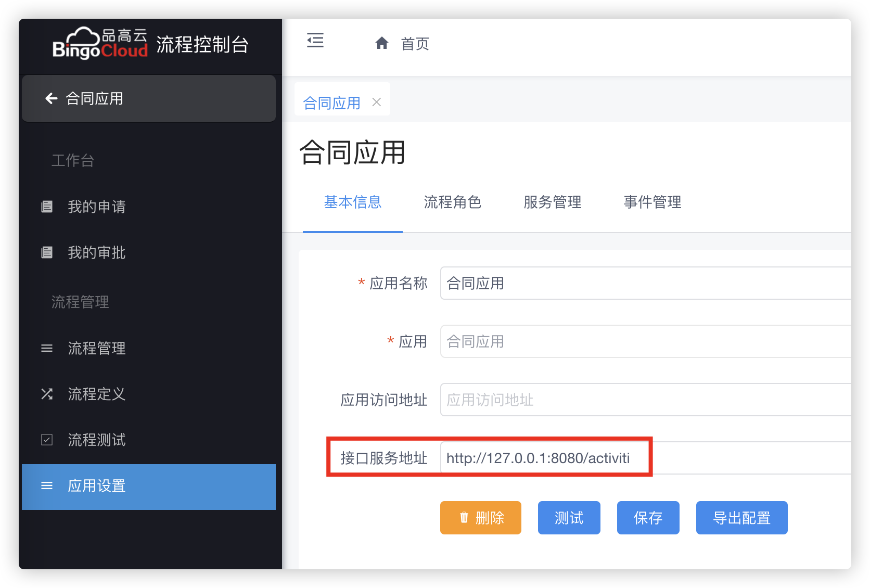The height and width of the screenshot is (588, 870).
Task: Click the 测试 button
Action: point(569,518)
